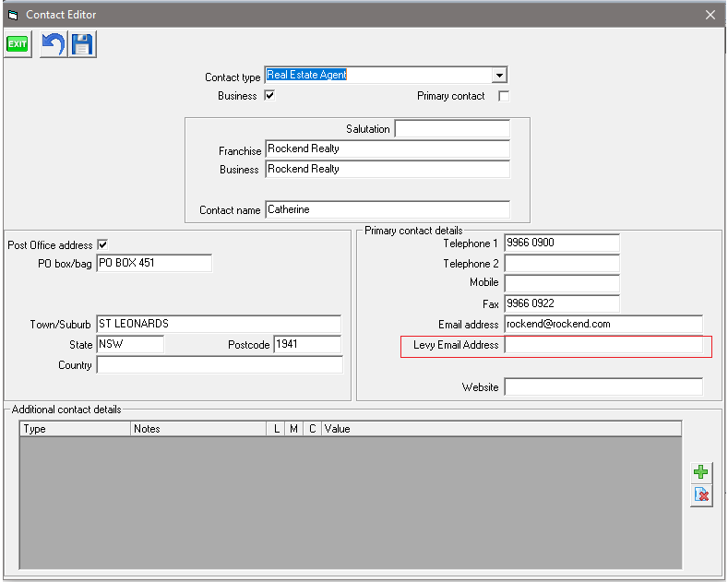
Task: Click the Value column header
Action: pos(498,429)
